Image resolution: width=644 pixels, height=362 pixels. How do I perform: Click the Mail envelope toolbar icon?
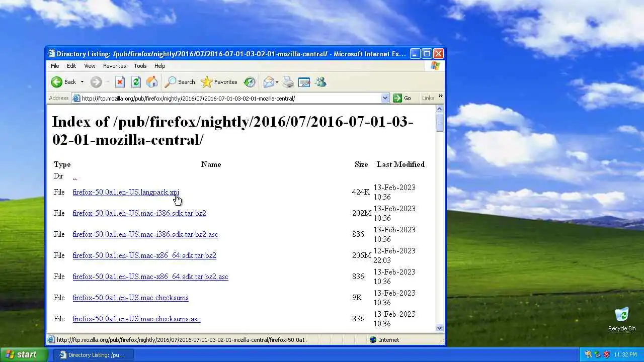click(269, 82)
